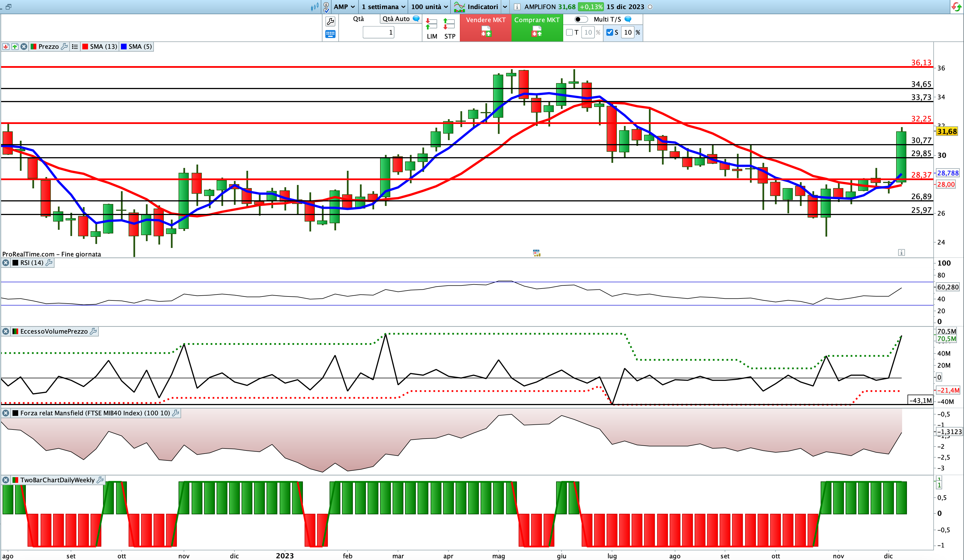
Task: Click the candlestick chart style icon
Action: [315, 7]
